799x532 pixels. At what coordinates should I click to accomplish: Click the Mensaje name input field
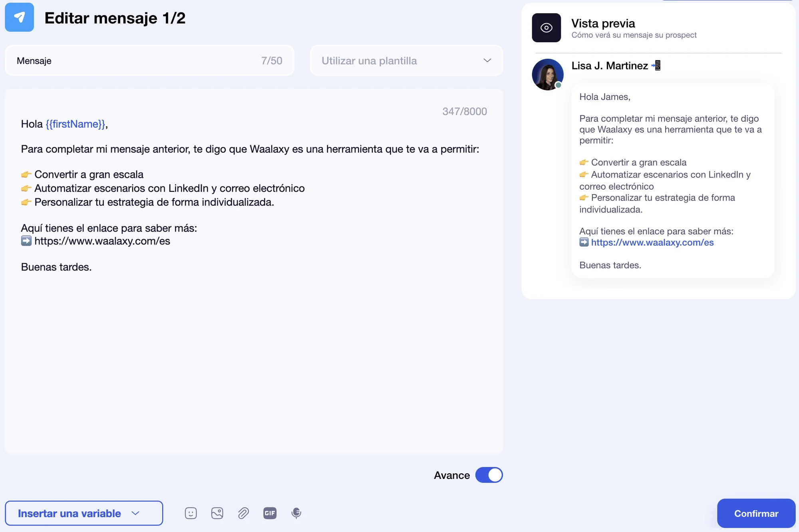[x=149, y=61]
